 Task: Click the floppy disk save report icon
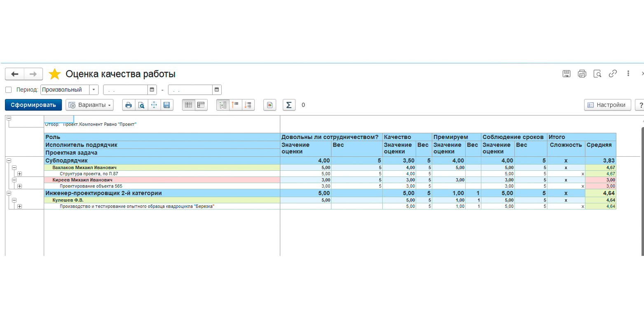click(166, 105)
